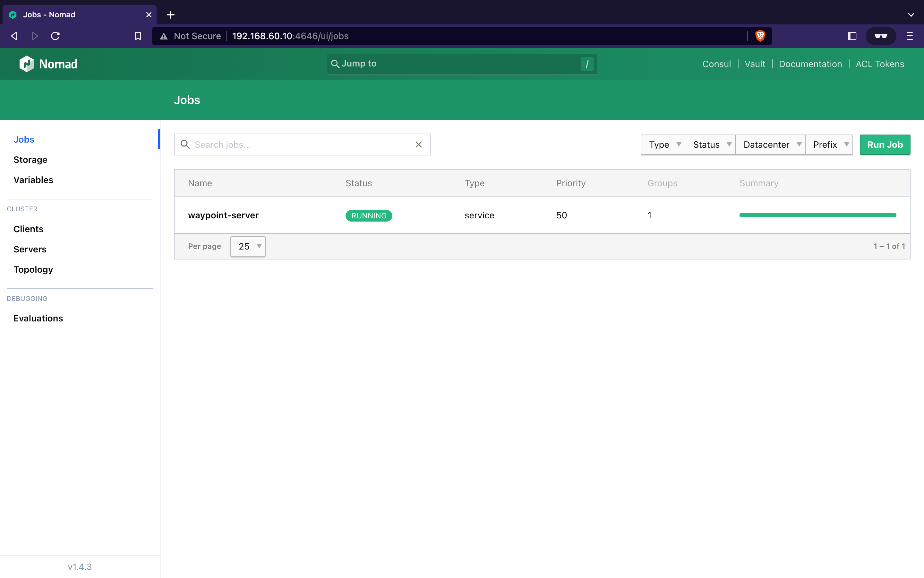
Task: Click the Summary column header
Action: point(759,183)
